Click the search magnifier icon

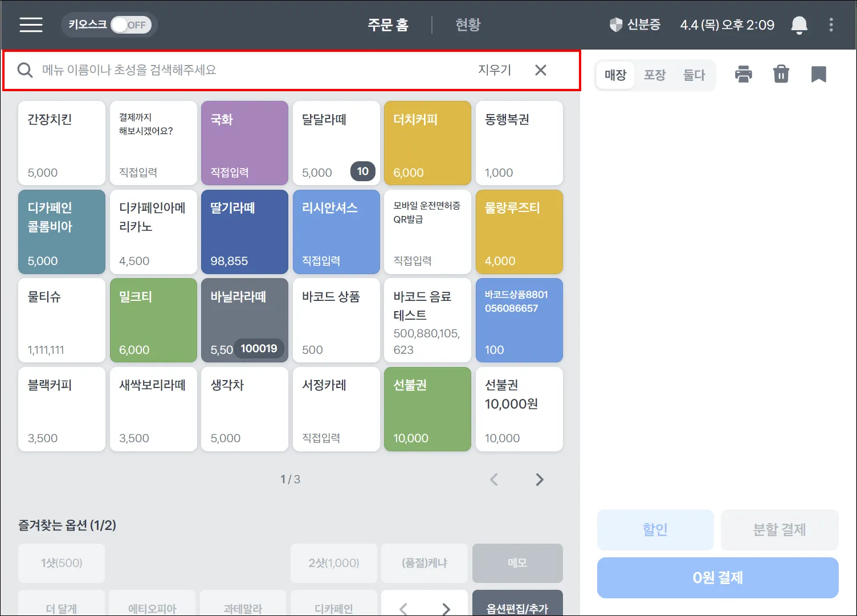click(25, 70)
